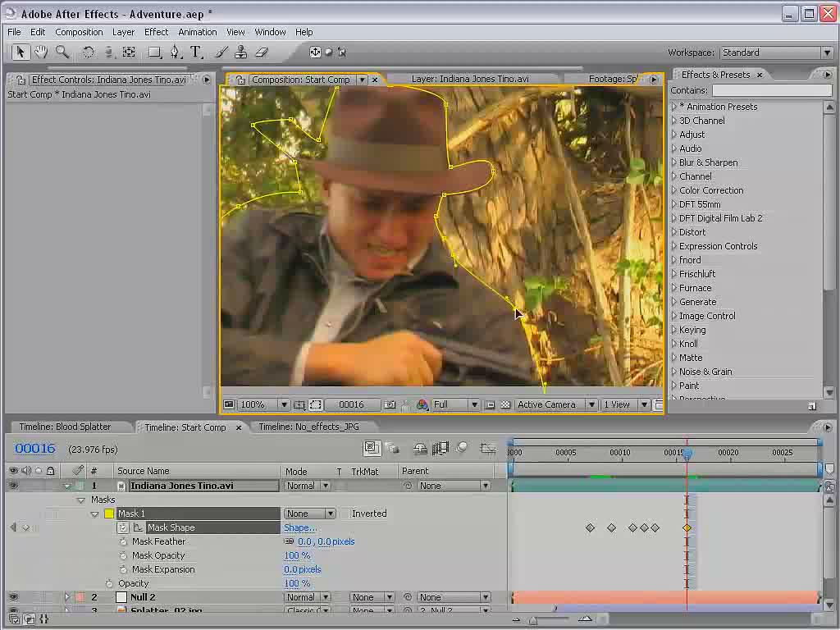Click the yellow Mask 1 color swatch

point(109,514)
